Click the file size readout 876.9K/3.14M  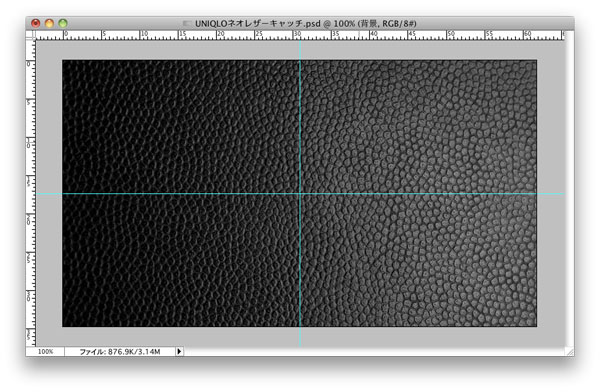tap(120, 351)
